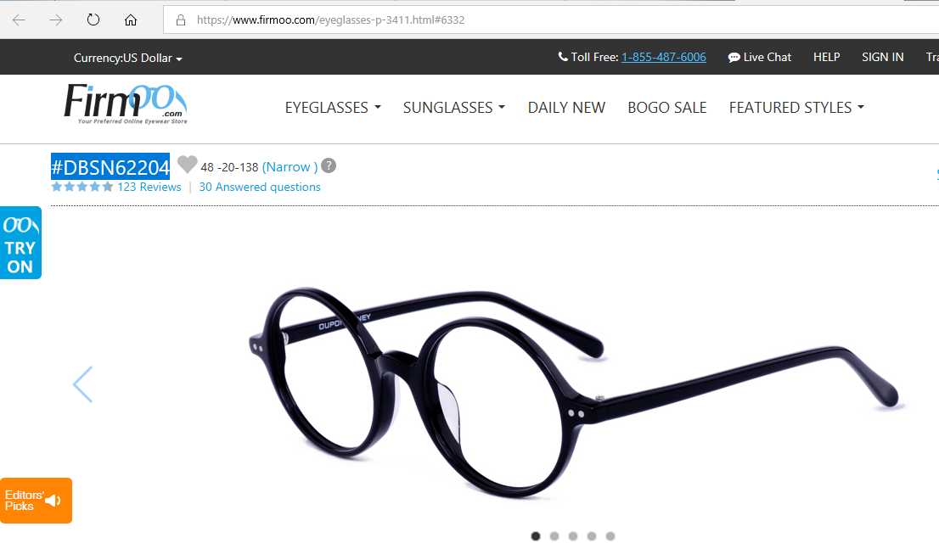Viewport: 939px width, 560px height.
Task: Open the size help question mark icon
Action: (x=329, y=165)
